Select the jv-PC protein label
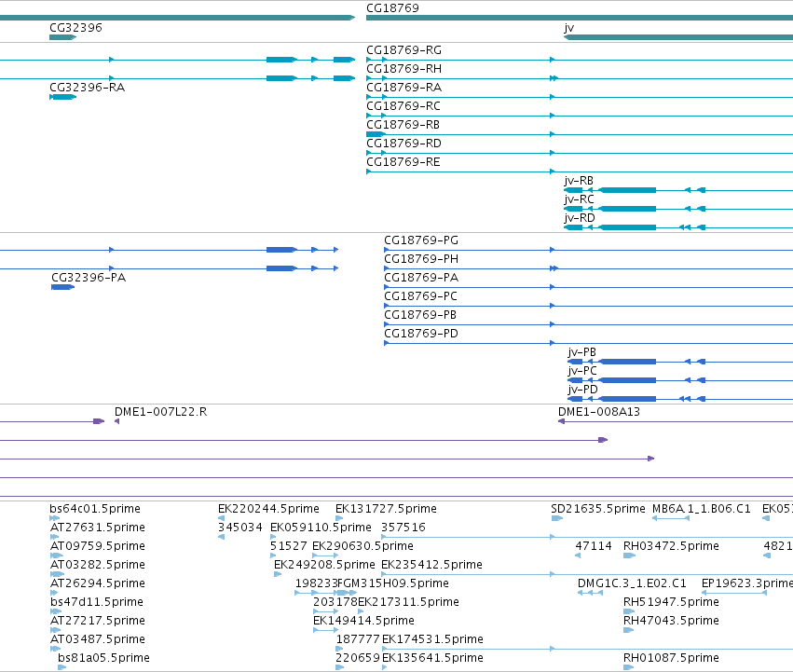The image size is (793, 672). click(x=581, y=371)
